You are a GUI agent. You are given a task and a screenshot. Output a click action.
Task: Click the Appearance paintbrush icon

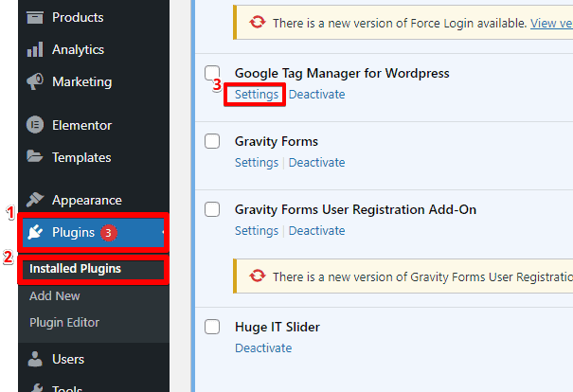(35, 200)
